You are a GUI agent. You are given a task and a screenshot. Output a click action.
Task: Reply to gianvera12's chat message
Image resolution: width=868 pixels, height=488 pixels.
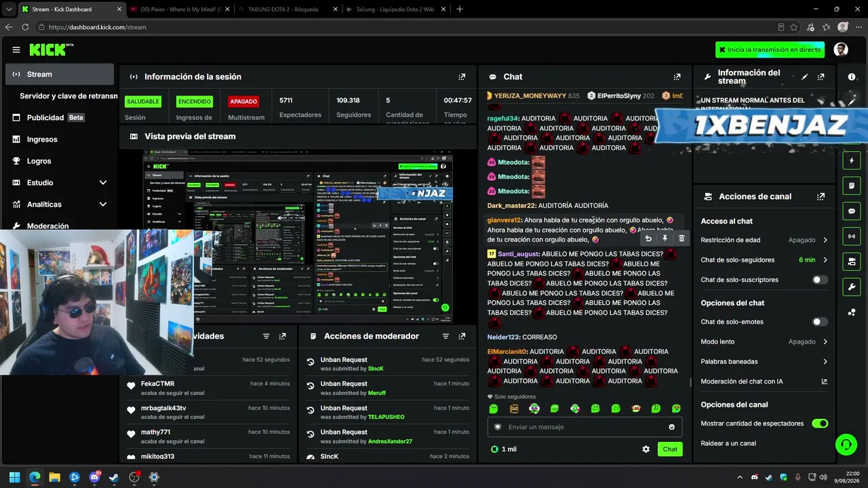648,239
